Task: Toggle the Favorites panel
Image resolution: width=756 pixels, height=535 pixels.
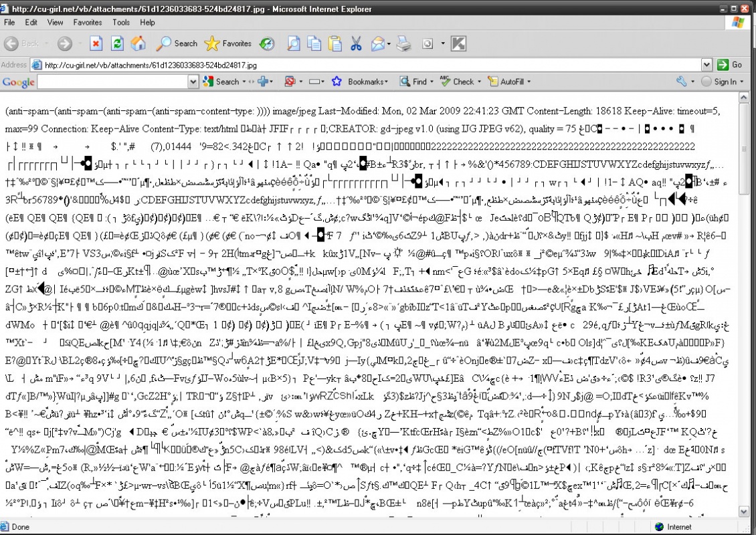Action: [x=228, y=43]
